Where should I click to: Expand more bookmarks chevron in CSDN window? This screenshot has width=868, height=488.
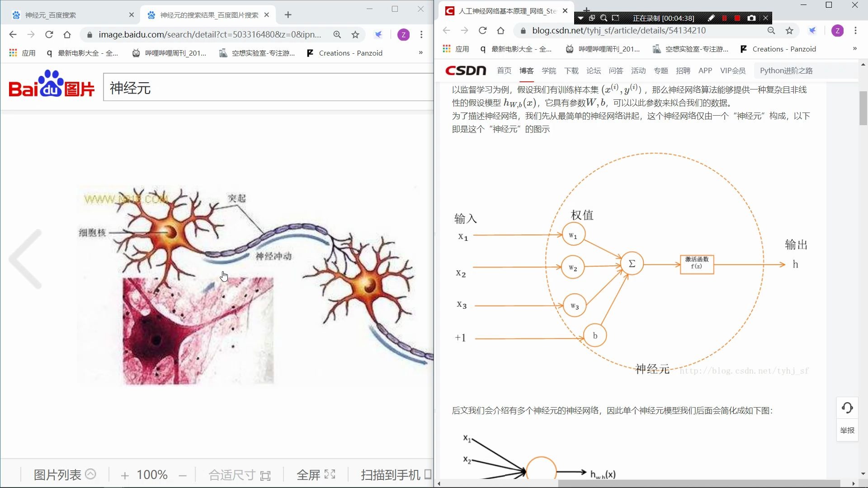click(854, 48)
